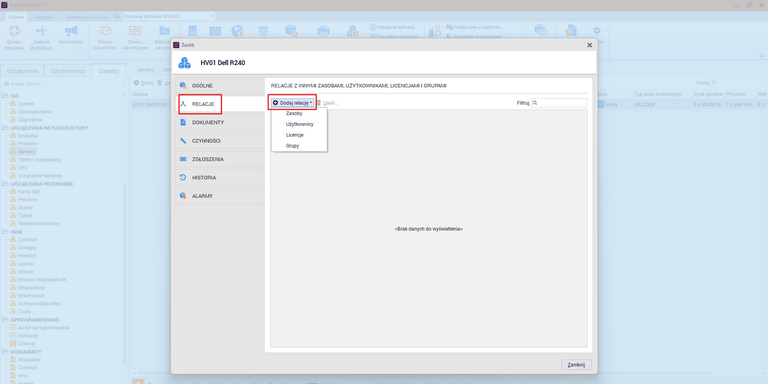Select the Urządzenia tab in main window
The width and height of the screenshot is (768, 384).
click(x=22, y=71)
